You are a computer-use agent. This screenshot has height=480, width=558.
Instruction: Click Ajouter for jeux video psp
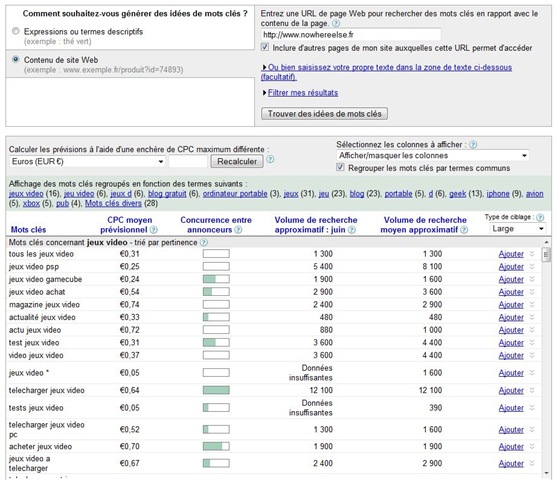pos(511,267)
